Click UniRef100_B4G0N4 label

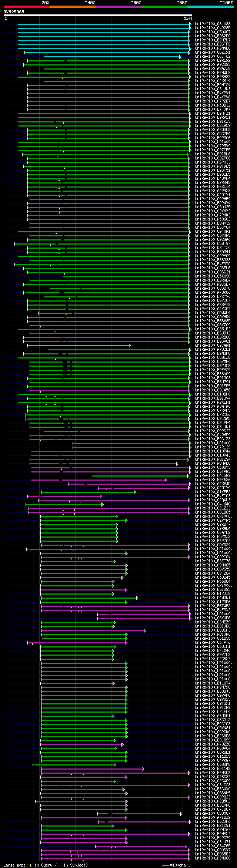(x=213, y=178)
